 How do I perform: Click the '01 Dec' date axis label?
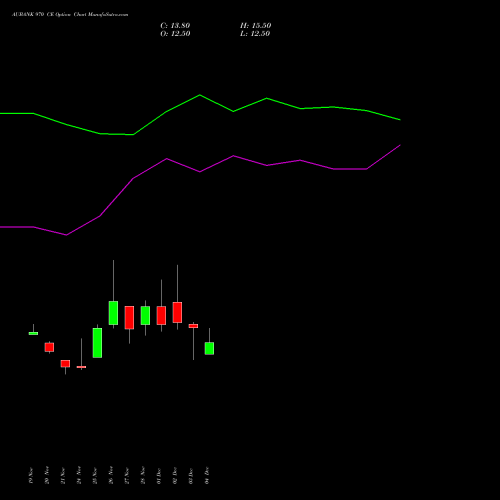pos(159,476)
